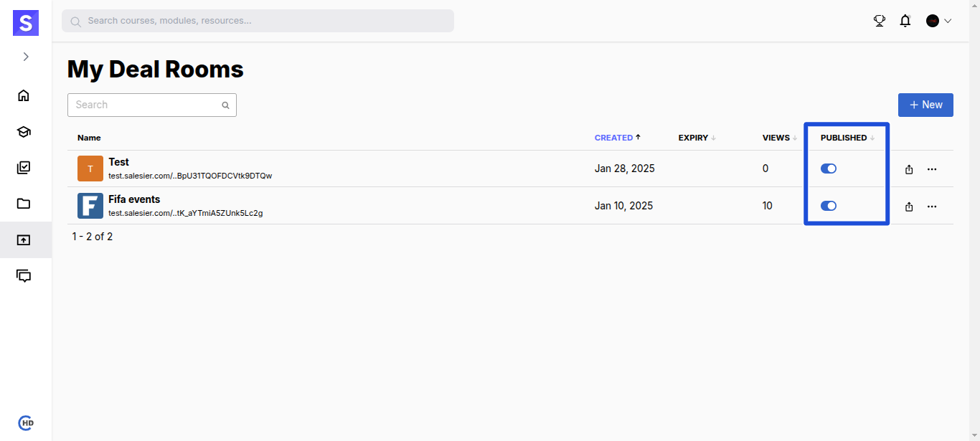Expand the left sidebar chevron
Viewport: 980px width, 441px height.
[26, 57]
